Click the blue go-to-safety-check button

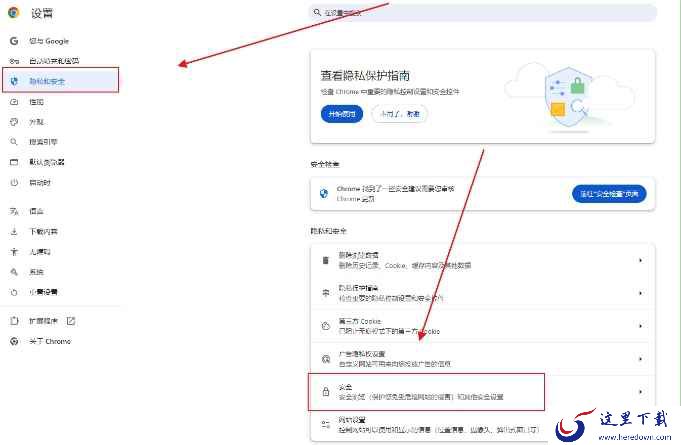(609, 194)
